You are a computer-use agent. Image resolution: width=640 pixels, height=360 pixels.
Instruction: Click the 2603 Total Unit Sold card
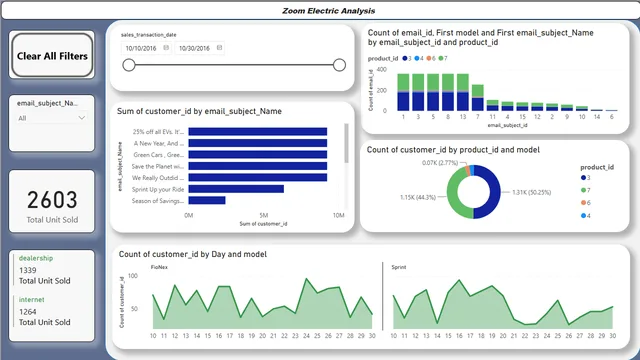click(52, 202)
